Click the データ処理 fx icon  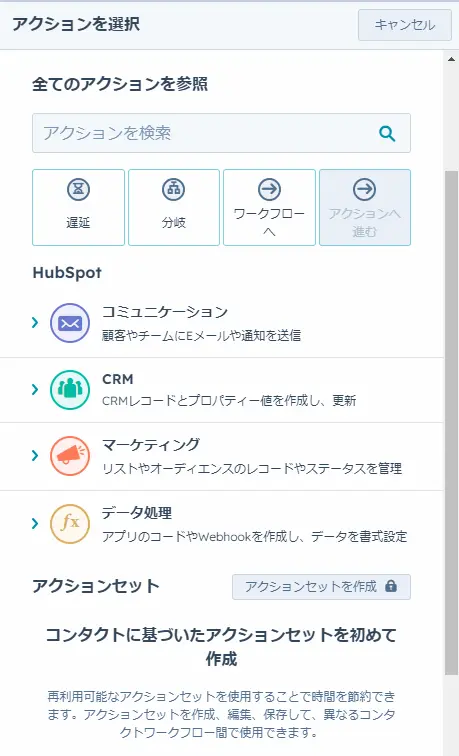pyautogui.click(x=70, y=524)
